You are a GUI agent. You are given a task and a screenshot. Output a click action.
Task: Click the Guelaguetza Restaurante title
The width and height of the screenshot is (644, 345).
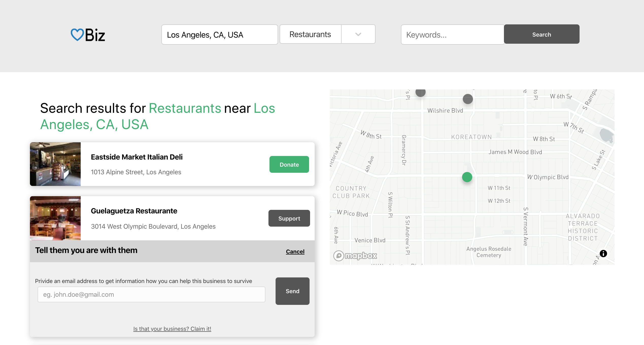134,211
